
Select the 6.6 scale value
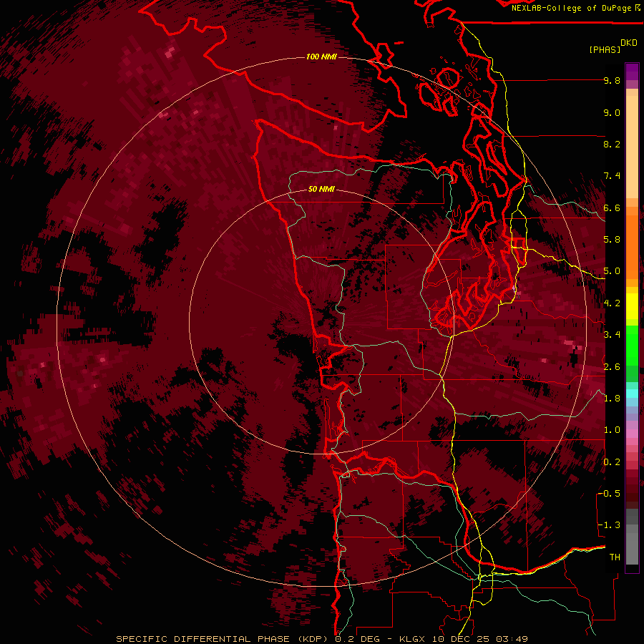(612, 208)
